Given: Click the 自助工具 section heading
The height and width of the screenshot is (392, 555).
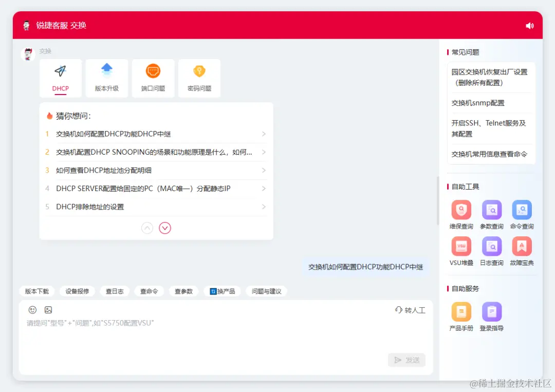Looking at the screenshot, I should pos(465,187).
